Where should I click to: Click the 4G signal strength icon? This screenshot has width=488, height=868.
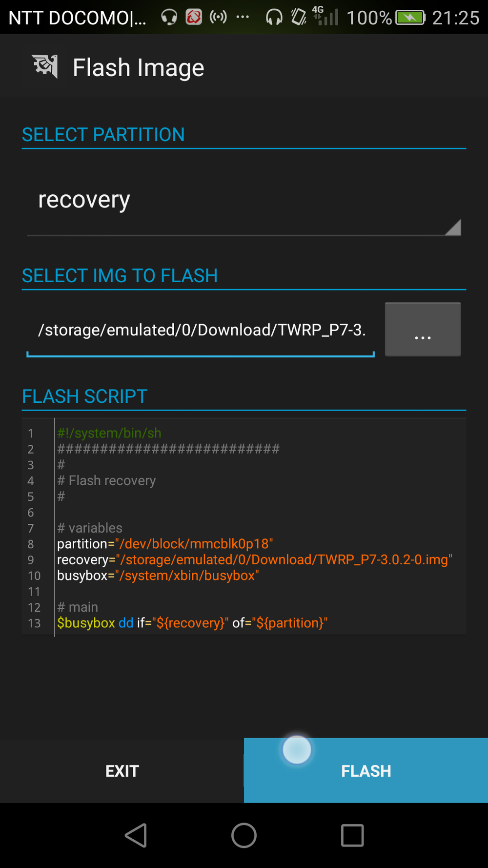(325, 16)
